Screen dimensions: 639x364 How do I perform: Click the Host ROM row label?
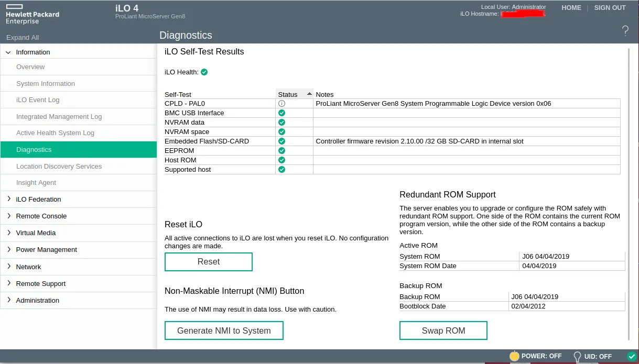180,160
